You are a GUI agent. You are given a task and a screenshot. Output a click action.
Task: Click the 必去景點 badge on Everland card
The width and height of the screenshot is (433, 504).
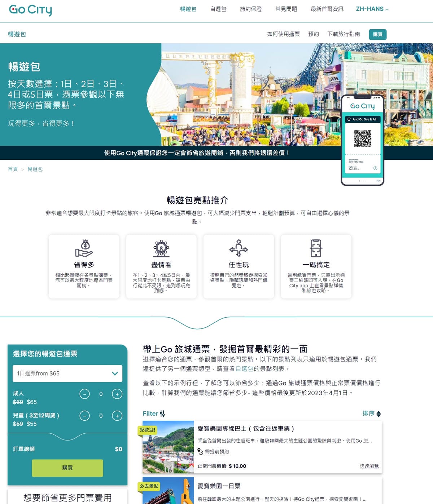point(149,486)
